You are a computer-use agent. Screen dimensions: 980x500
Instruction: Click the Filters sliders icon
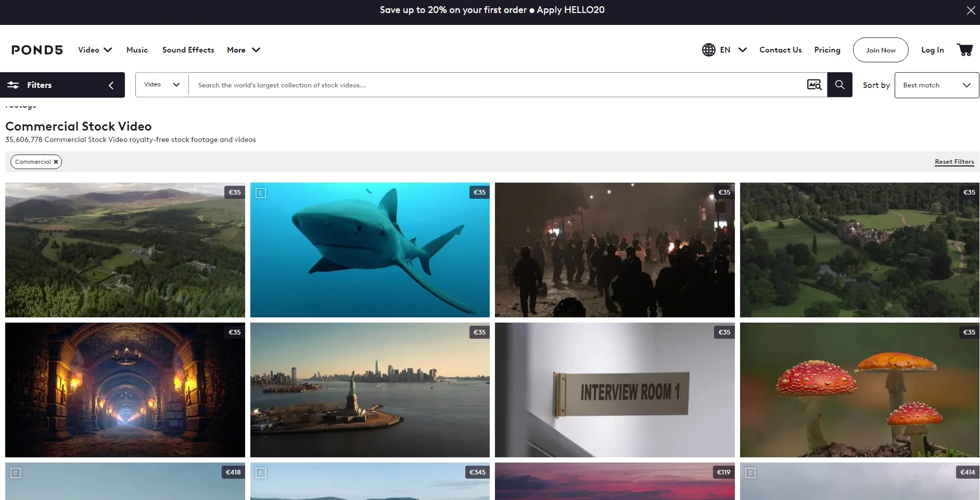pos(13,85)
